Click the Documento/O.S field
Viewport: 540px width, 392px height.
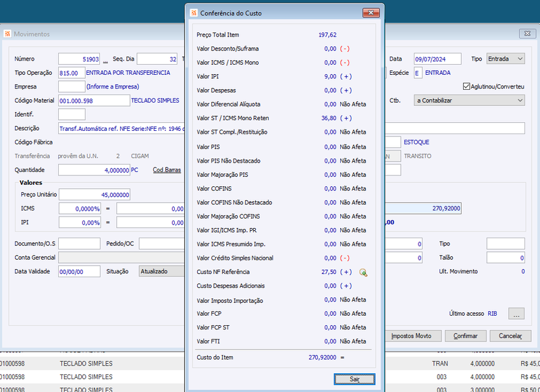79,244
